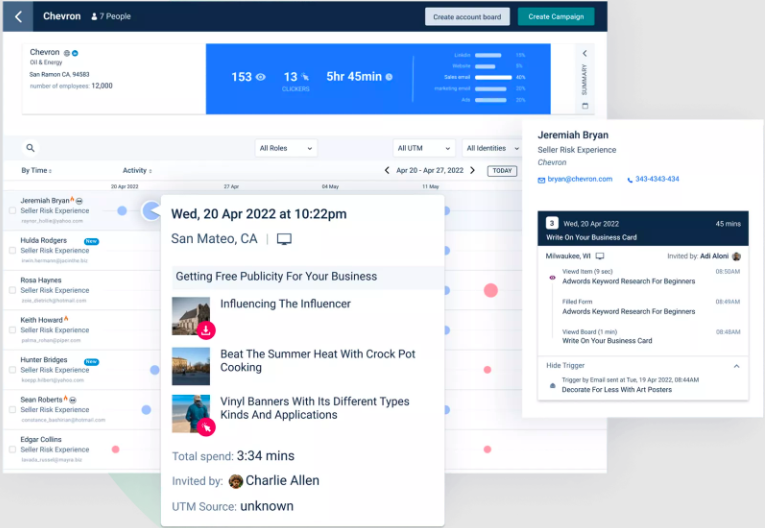Select Jeremiah Bryan's row checkbox
765x528 pixels.
12,211
